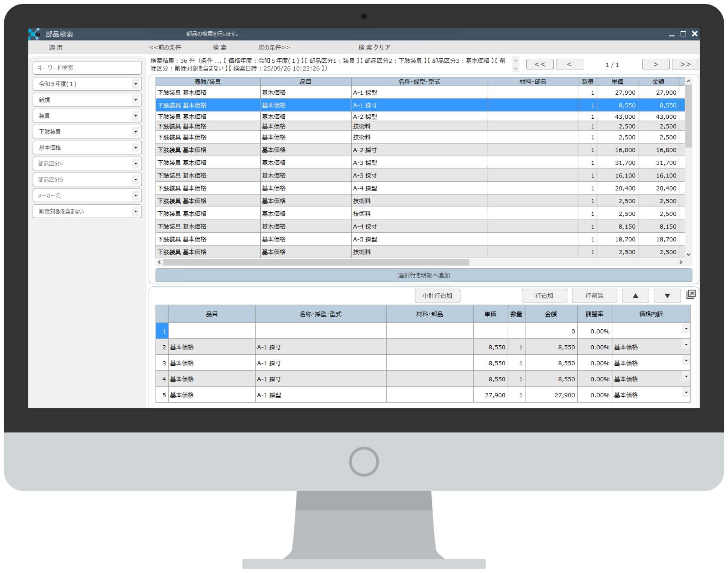The height and width of the screenshot is (573, 728).
Task: Open the 令和5年度(1) price year dropdown
Action: click(x=135, y=84)
